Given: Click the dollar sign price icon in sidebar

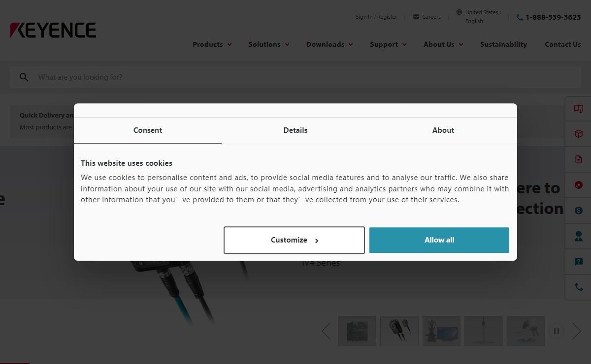Looking at the screenshot, I should 579,211.
